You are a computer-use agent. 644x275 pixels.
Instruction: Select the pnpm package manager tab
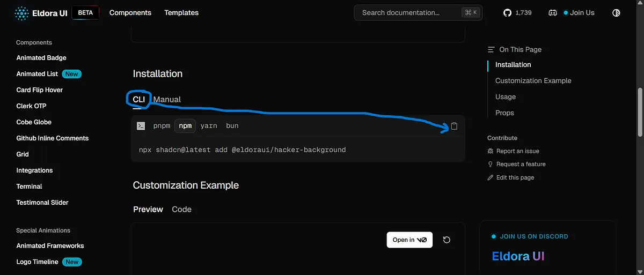(162, 126)
